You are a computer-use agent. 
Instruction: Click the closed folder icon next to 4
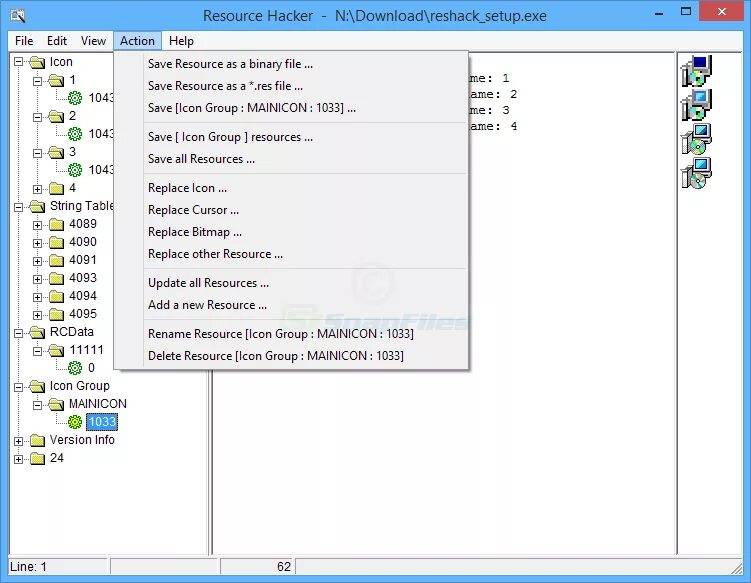56,188
